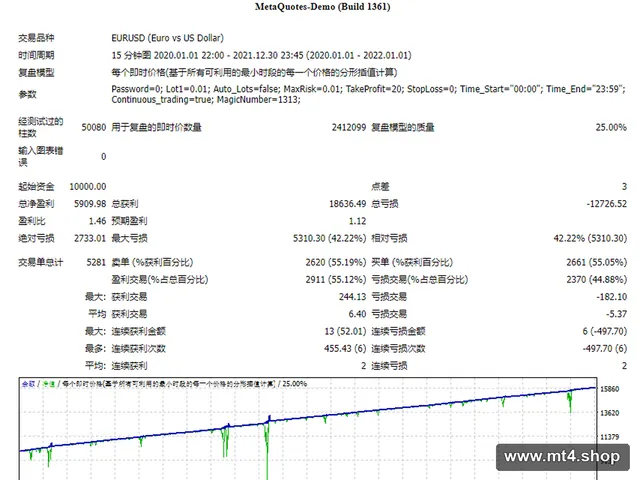Image resolution: width=640 pixels, height=480 pixels.
Task: Click the parameters line starting with Password=0
Action: [x=368, y=89]
